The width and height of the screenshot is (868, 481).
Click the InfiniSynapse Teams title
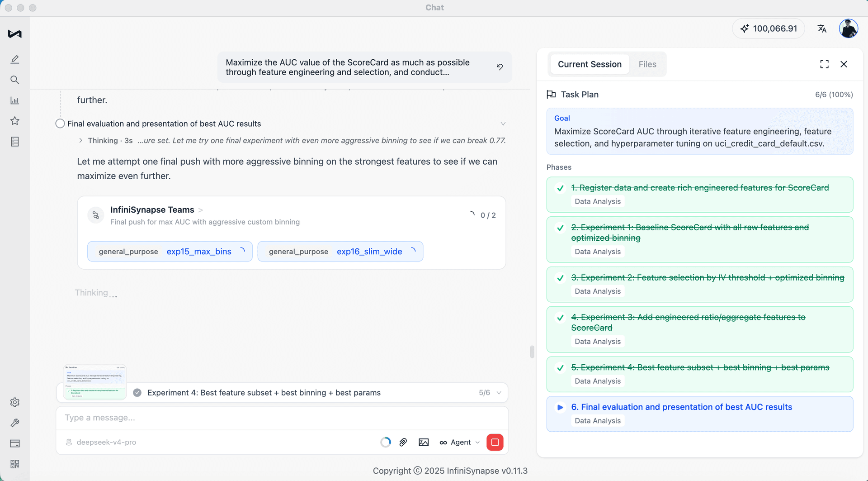pyautogui.click(x=152, y=210)
